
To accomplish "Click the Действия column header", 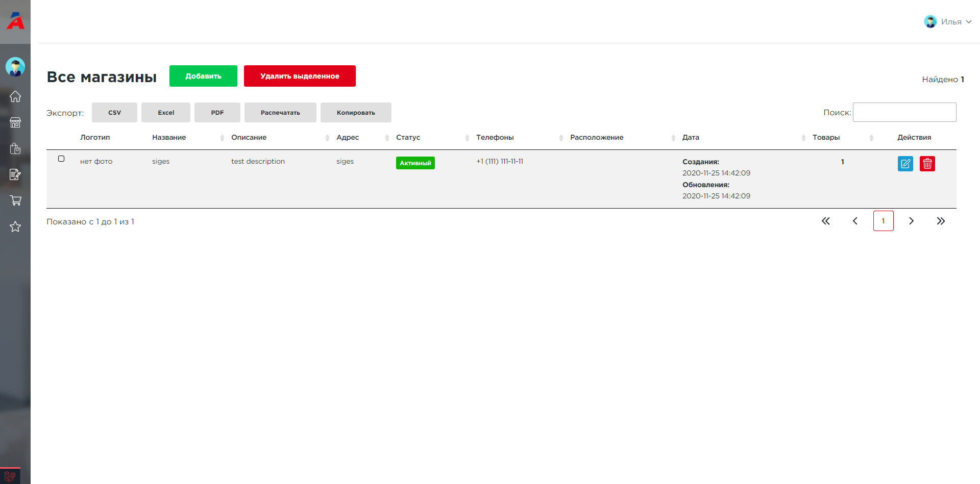I will click(x=914, y=137).
